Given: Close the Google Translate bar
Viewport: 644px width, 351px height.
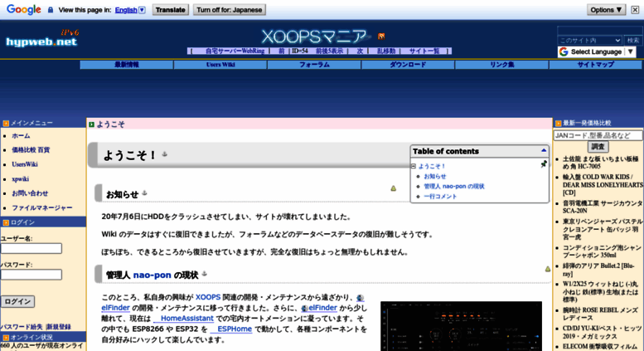Looking at the screenshot, I should coord(635,10).
